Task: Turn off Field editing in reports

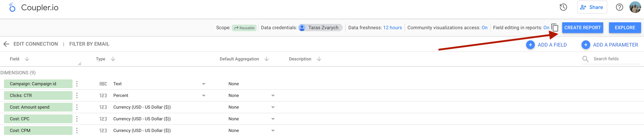Action: pyautogui.click(x=546, y=28)
